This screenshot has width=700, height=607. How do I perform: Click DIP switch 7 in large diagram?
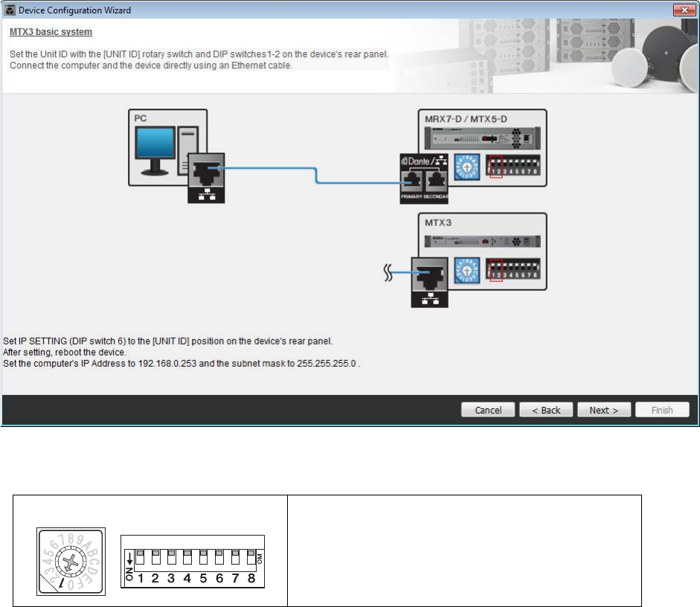pyautogui.click(x=235, y=557)
